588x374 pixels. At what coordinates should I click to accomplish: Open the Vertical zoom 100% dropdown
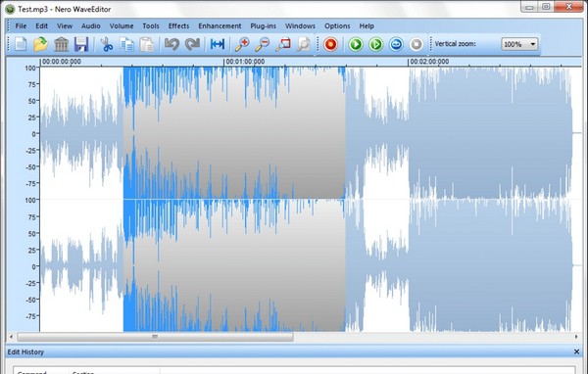[x=519, y=44]
